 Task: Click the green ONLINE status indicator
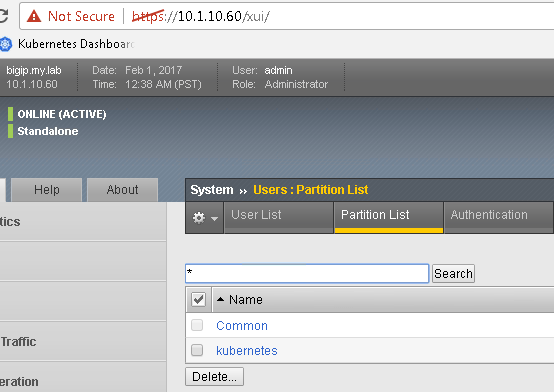(10, 114)
